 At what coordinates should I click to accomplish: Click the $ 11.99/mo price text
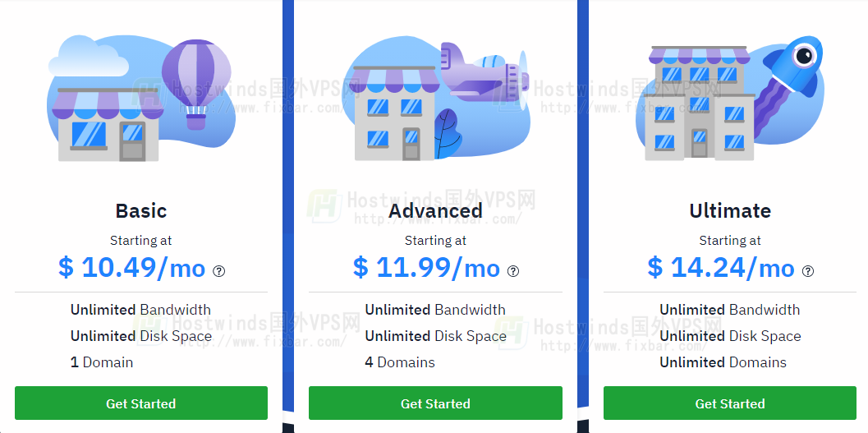(426, 268)
